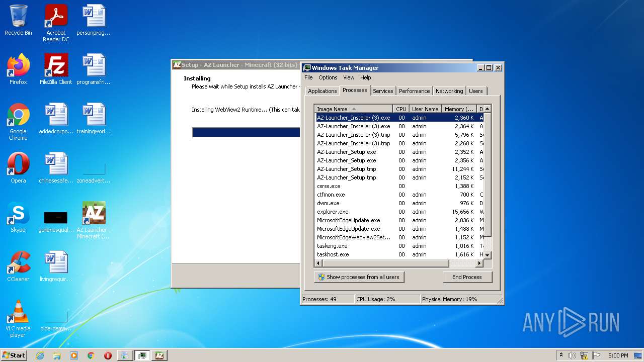This screenshot has width=644, height=362.
Task: Click the installer progress bar in Setup
Action: point(247,132)
